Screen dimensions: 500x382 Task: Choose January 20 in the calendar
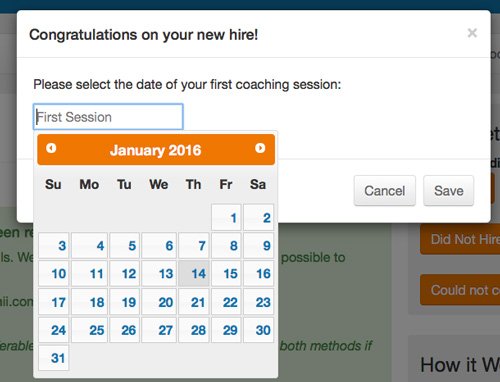[159, 302]
